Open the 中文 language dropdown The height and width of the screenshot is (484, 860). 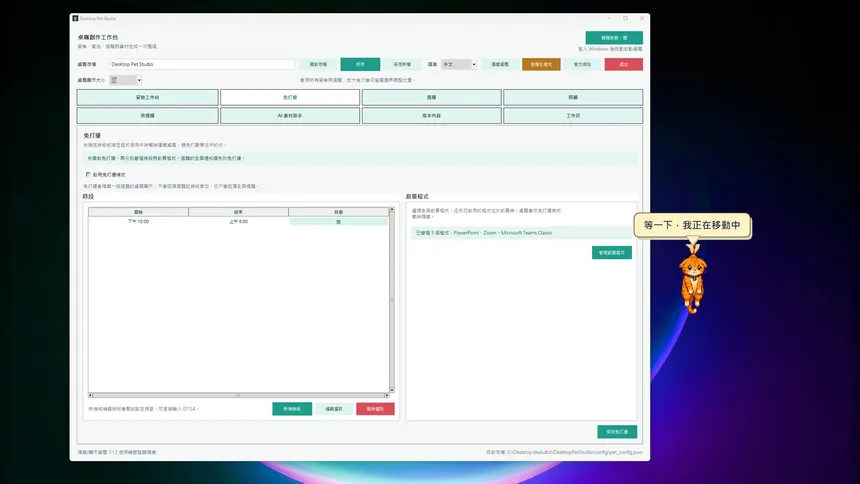coord(459,64)
